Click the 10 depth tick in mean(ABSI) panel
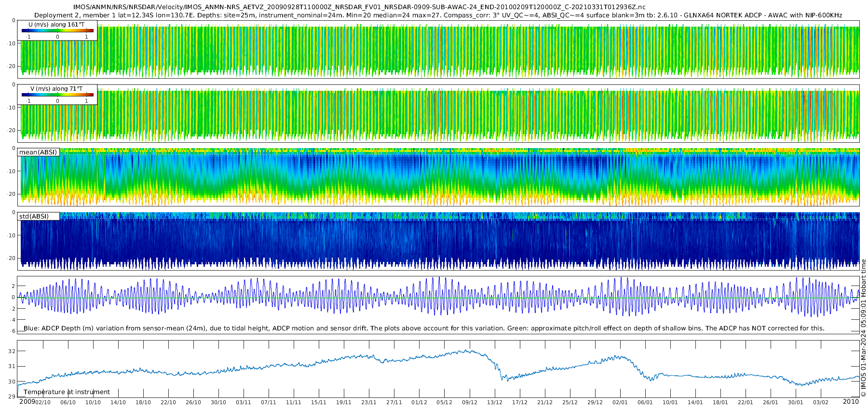 12,171
